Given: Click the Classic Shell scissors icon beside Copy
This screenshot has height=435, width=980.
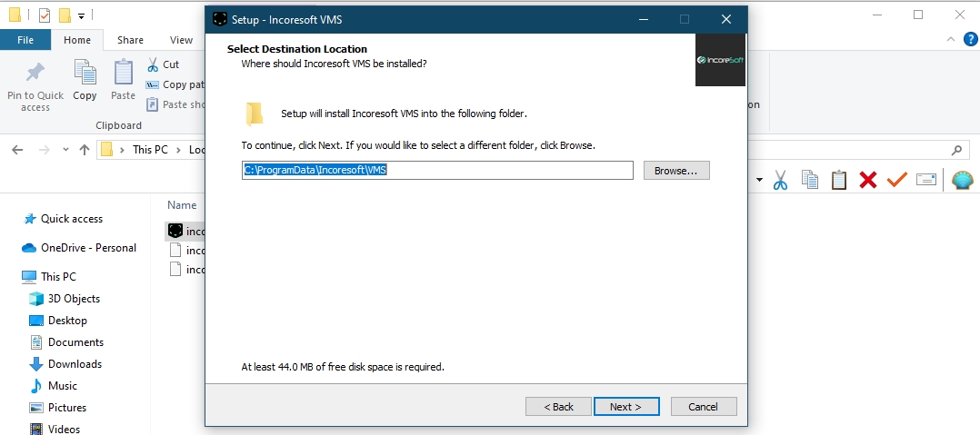Looking at the screenshot, I should click(x=780, y=181).
